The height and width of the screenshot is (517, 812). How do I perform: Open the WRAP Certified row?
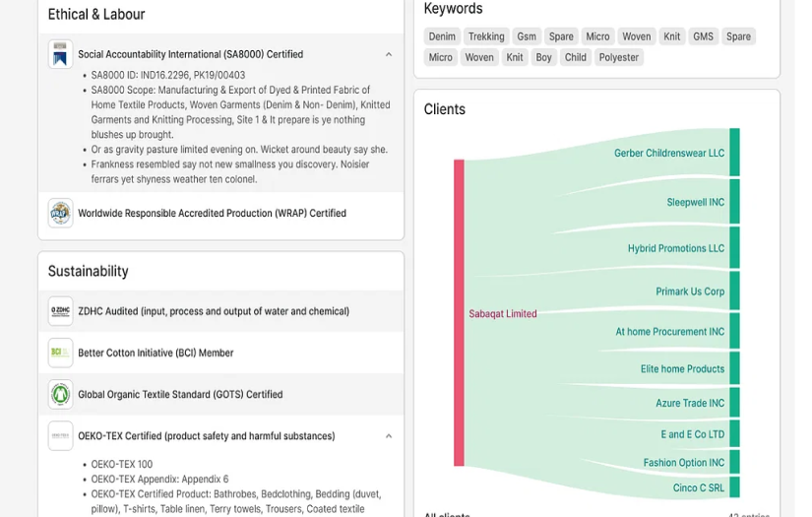[221, 213]
